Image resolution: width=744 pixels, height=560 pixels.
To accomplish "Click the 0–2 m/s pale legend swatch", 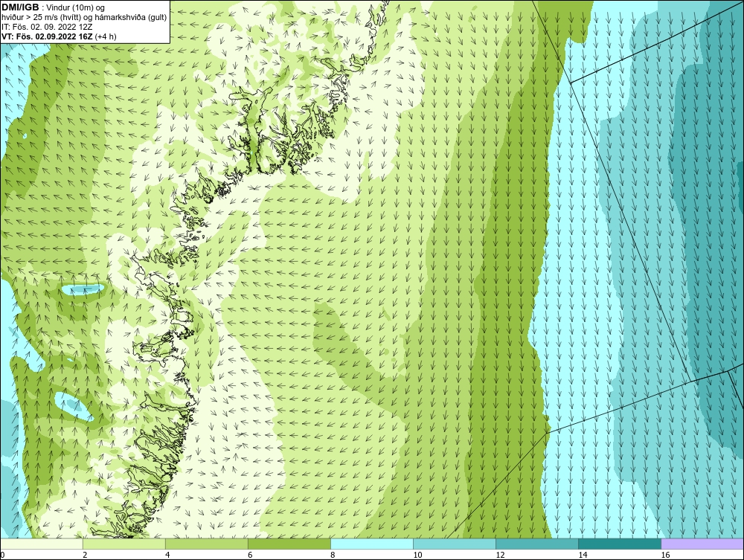I will (x=42, y=544).
